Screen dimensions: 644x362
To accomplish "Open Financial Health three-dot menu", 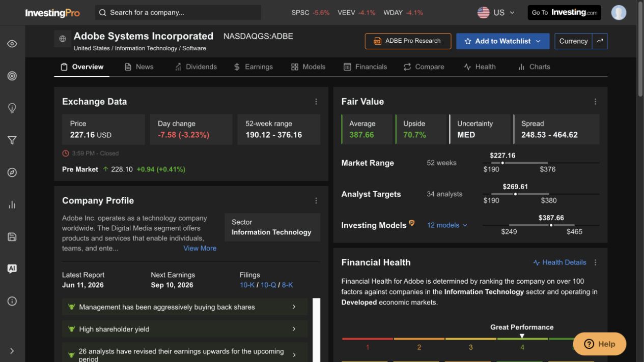I will click(595, 262).
